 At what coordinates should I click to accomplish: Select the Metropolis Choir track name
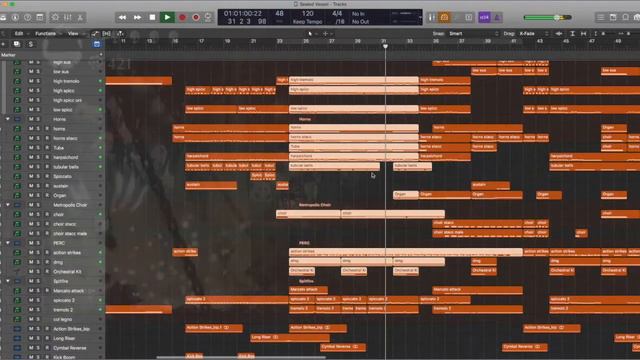click(x=70, y=205)
